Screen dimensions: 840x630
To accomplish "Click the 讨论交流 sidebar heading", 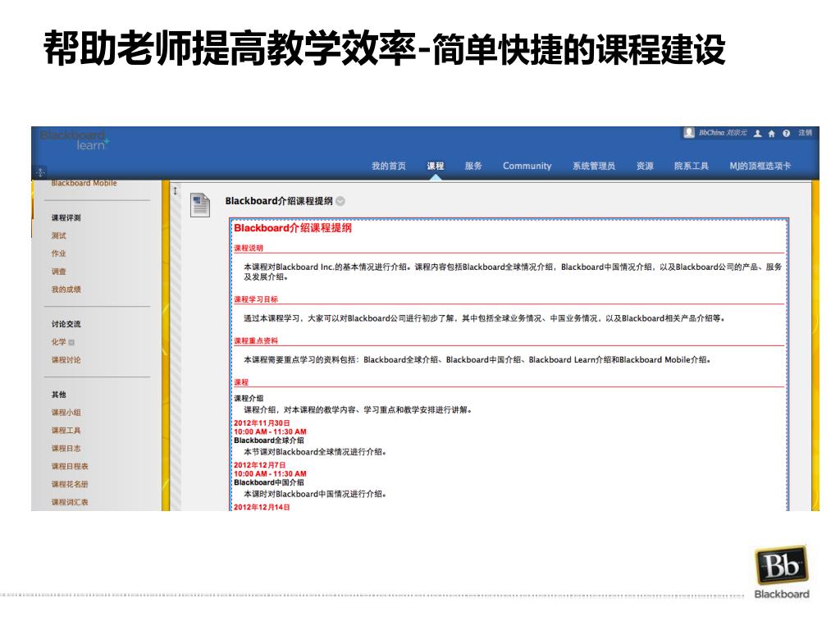I will (x=66, y=324).
